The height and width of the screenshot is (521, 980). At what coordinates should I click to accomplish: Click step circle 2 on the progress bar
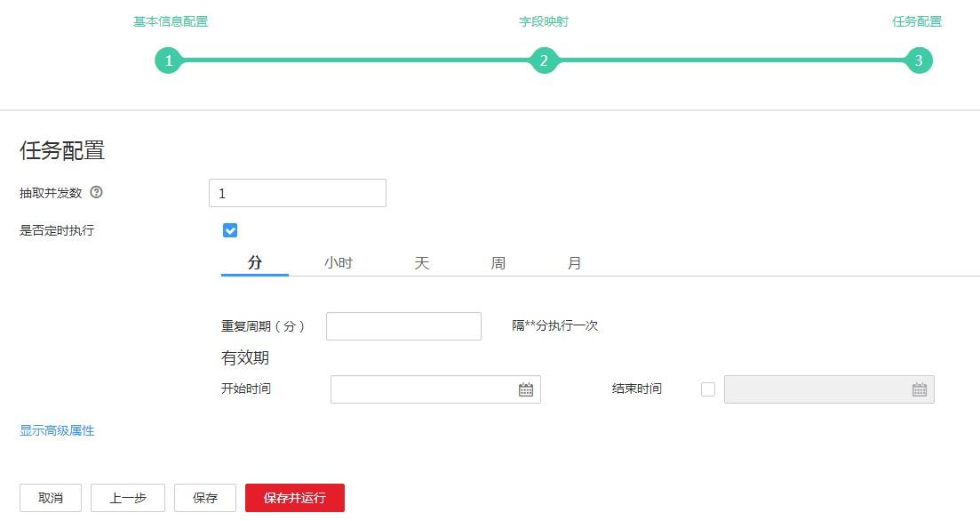[x=545, y=60]
